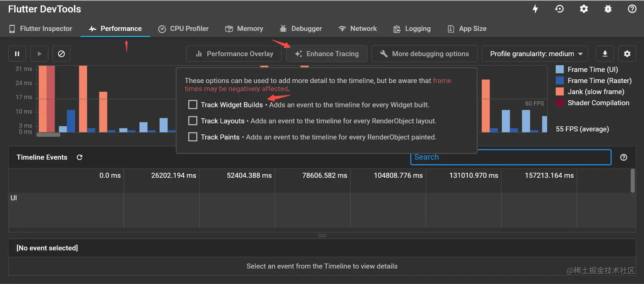Pause frame recording
The width and height of the screenshot is (644, 284).
tap(17, 54)
